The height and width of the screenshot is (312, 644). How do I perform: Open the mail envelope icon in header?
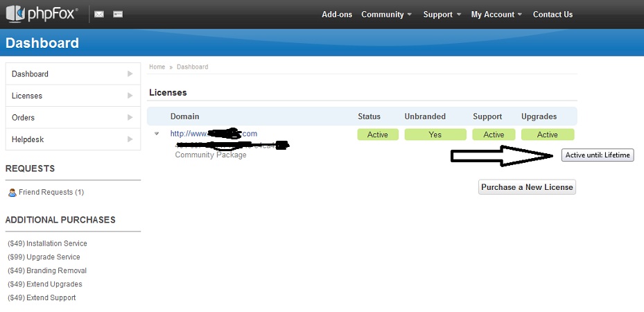[99, 15]
